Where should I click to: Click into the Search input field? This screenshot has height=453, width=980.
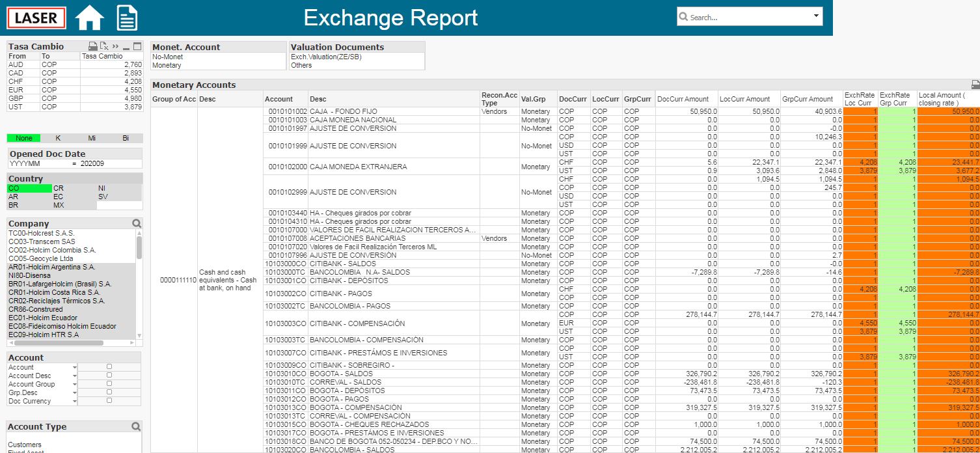click(750, 17)
